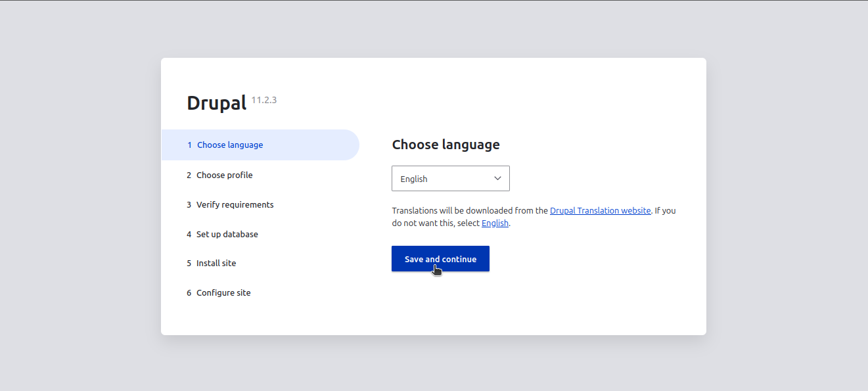868x391 pixels.
Task: Click the chevron on the English selector
Action: coord(497,178)
